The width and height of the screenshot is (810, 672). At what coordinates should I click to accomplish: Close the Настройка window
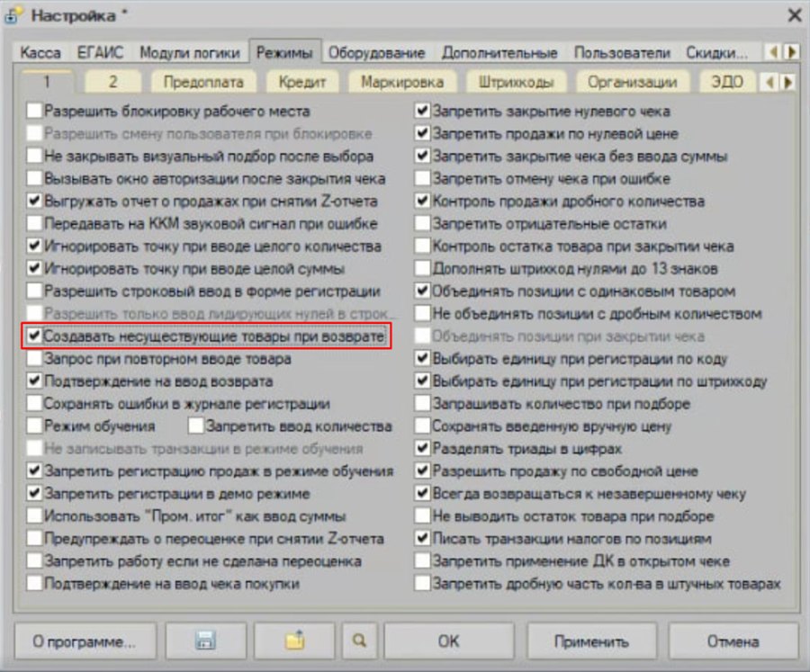[x=795, y=15]
